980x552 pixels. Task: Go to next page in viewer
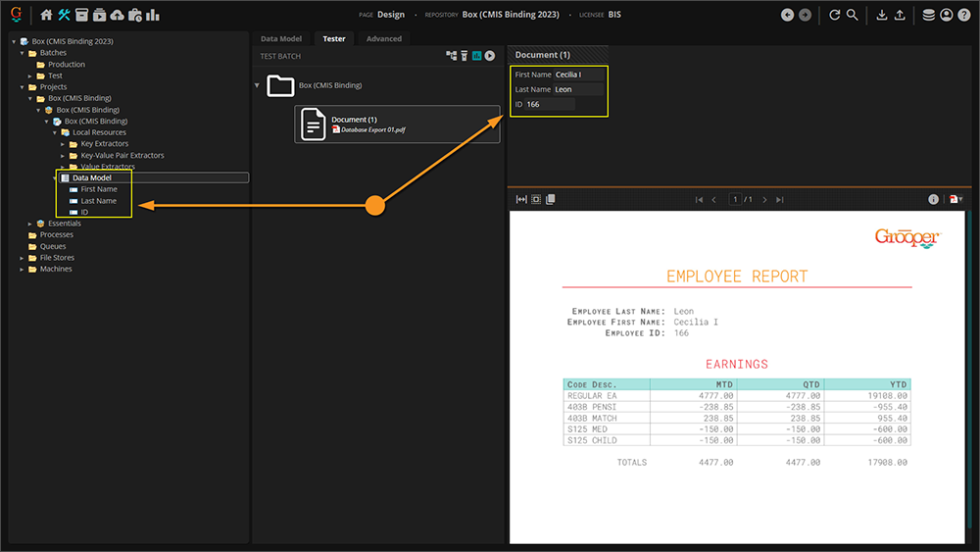(x=765, y=199)
